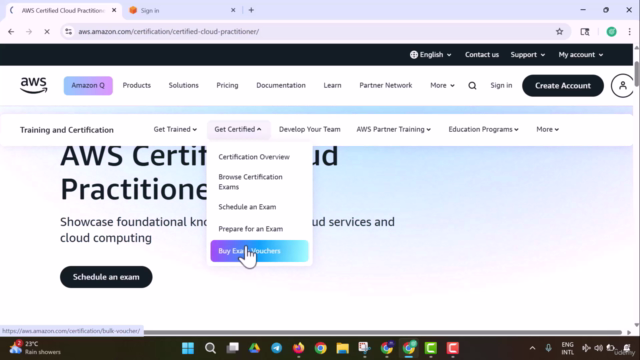Image resolution: width=640 pixels, height=360 pixels.
Task: Click the taskbar Search icon
Action: (210, 348)
